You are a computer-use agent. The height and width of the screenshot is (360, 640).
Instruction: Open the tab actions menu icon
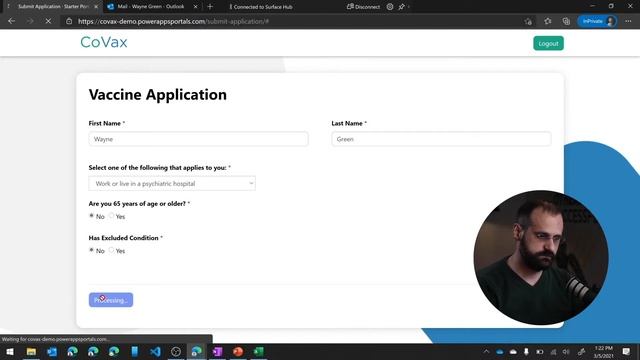(8, 7)
